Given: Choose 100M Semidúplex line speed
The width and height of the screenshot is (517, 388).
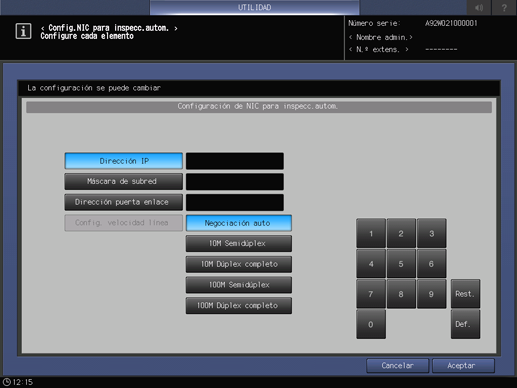Looking at the screenshot, I should 239,285.
